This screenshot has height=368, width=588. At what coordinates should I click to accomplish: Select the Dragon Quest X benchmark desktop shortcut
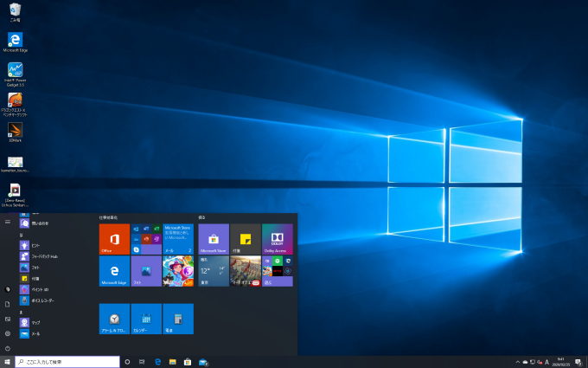click(x=15, y=104)
